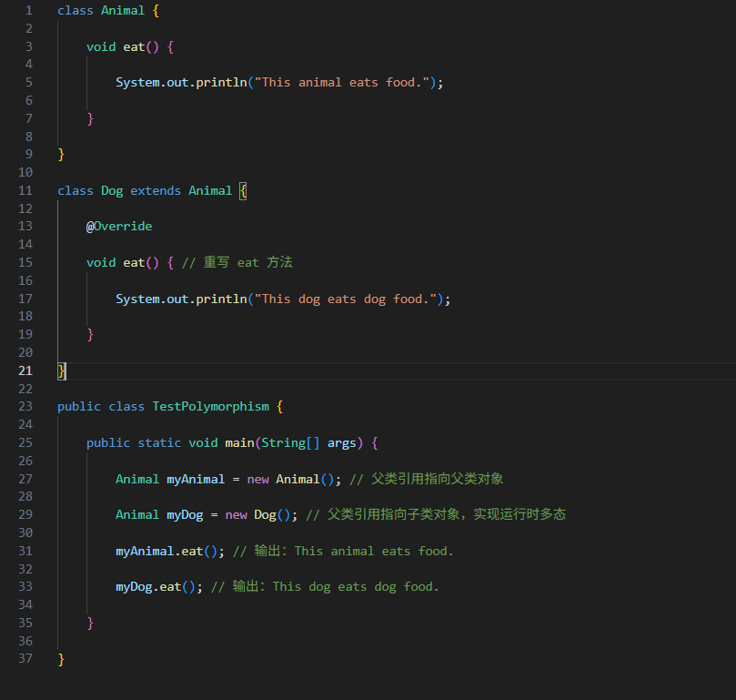736x700 pixels.
Task: Click the String[] parameter type
Action: [290, 442]
